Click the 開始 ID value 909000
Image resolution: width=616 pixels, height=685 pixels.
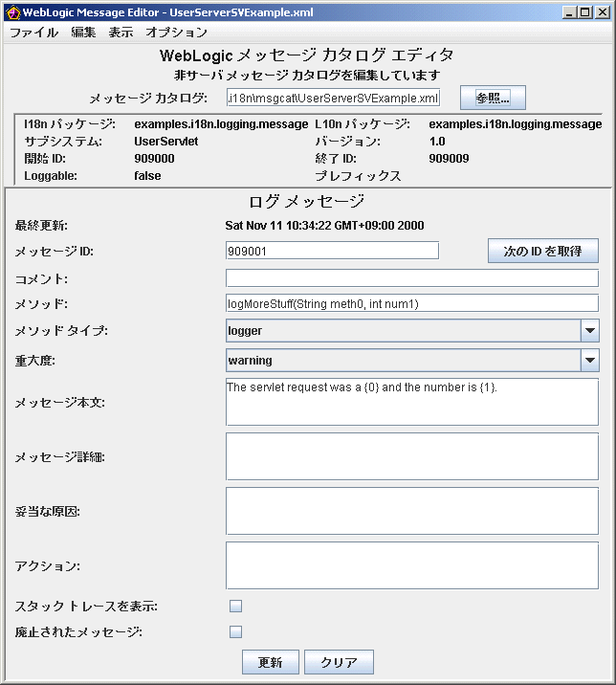point(154,159)
